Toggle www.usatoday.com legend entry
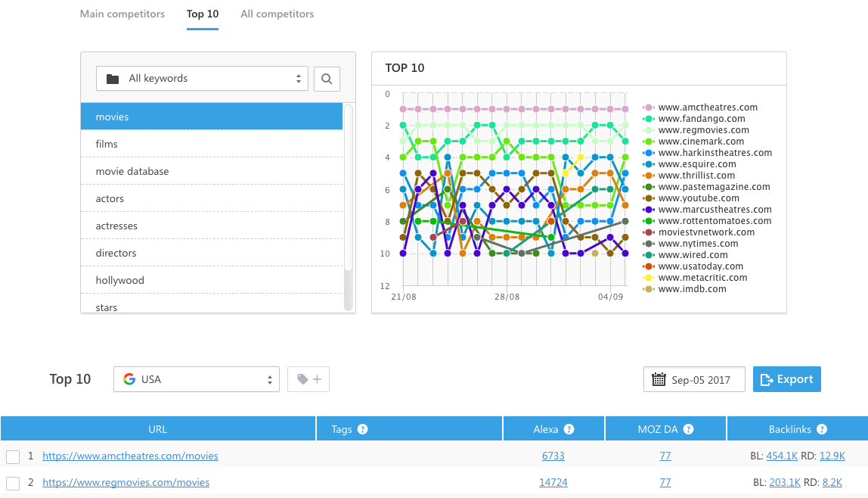 coord(693,266)
